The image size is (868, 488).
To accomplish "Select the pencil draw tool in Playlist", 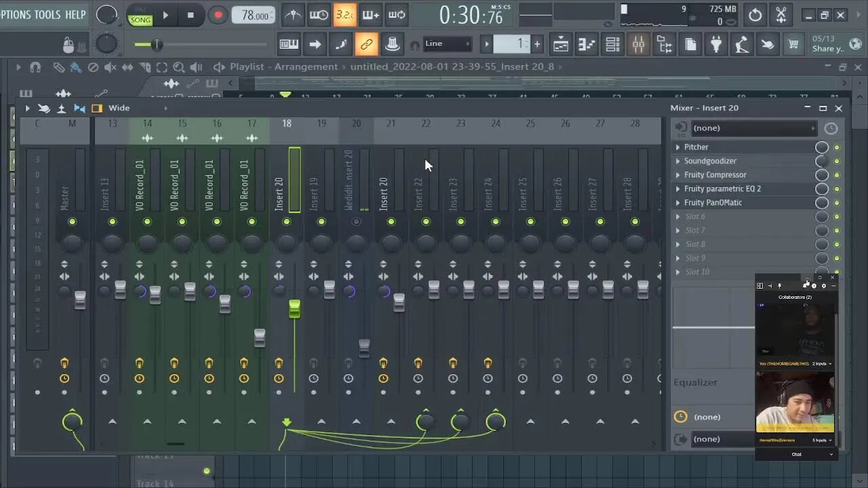I will coord(59,67).
